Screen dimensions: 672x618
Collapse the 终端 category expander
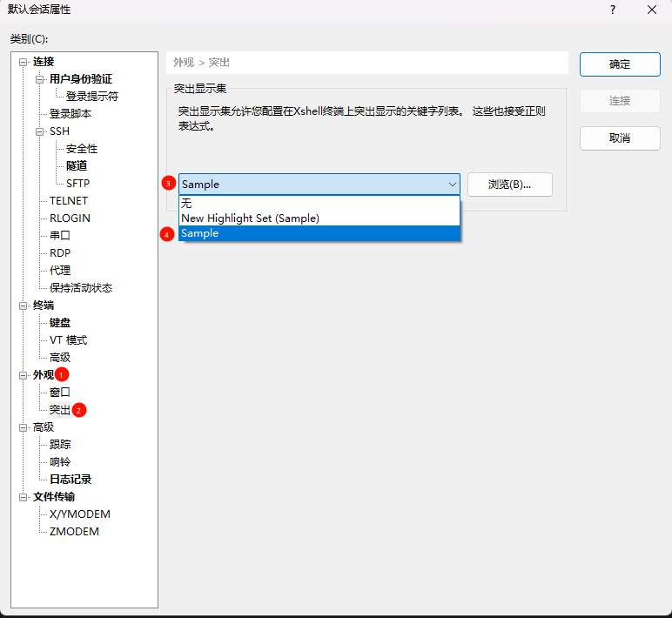(x=24, y=306)
